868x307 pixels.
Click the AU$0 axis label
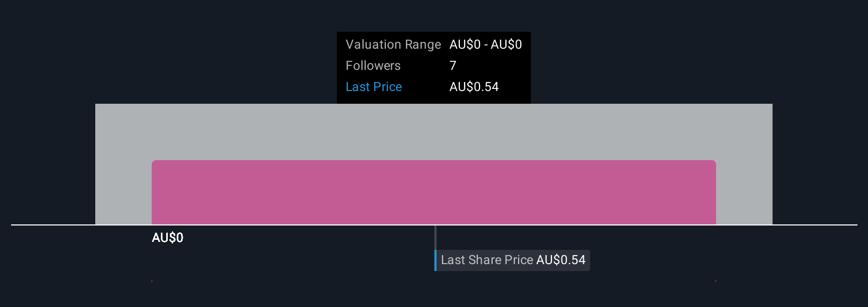click(x=167, y=238)
